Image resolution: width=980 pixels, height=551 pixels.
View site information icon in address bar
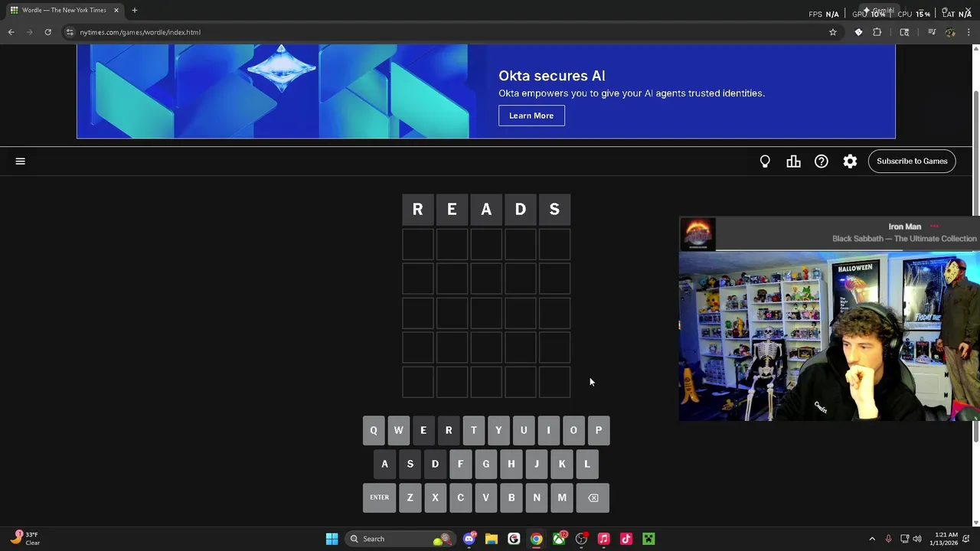(x=70, y=32)
